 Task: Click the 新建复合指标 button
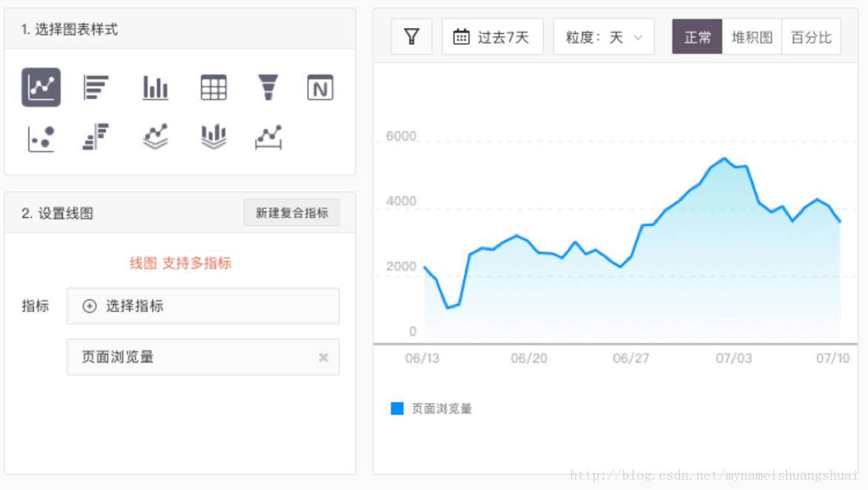pos(291,213)
